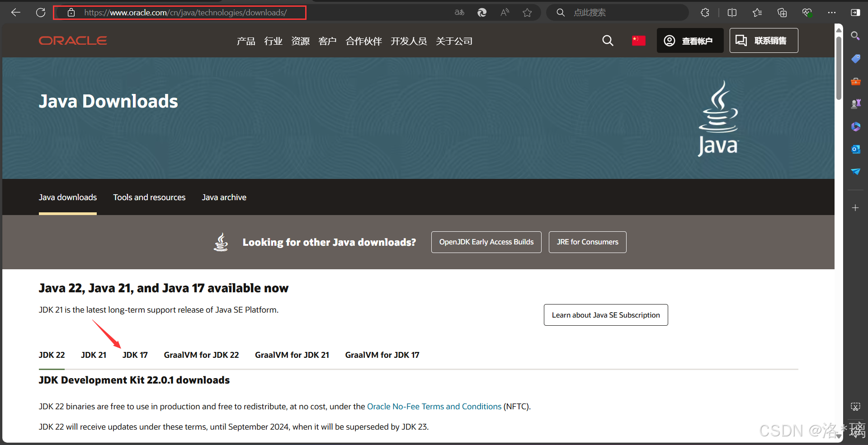The image size is (868, 445).
Task: Add a sidebar app with plus icon
Action: [855, 208]
